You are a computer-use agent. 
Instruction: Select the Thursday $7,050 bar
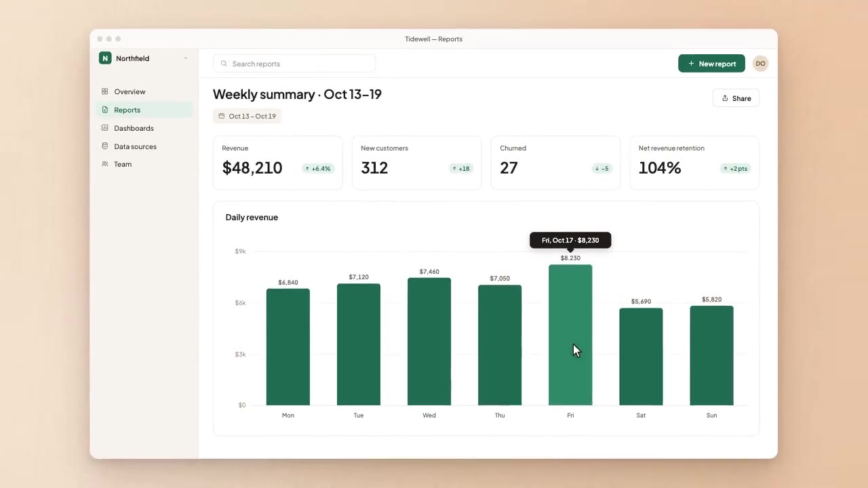click(500, 345)
